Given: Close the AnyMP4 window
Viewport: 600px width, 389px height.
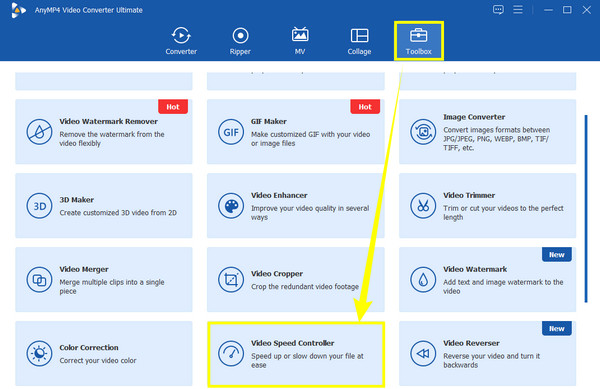Looking at the screenshot, I should (x=587, y=10).
